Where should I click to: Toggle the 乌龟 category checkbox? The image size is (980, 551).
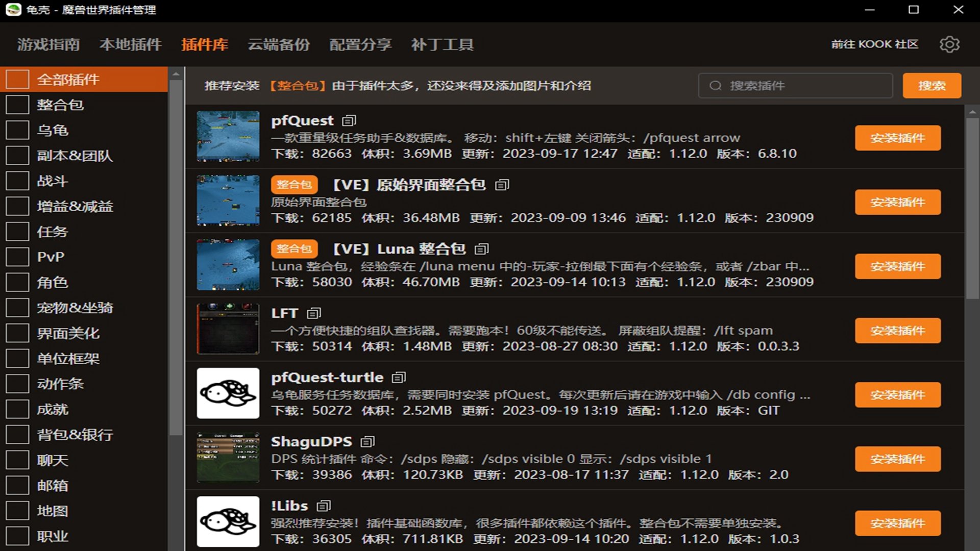17,131
